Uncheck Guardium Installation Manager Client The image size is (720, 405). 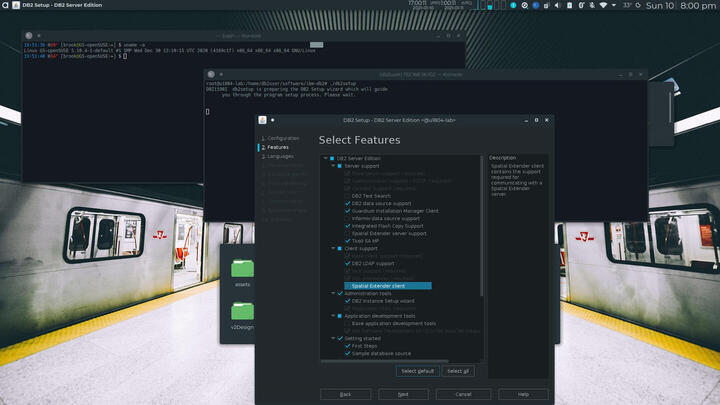pyautogui.click(x=348, y=211)
